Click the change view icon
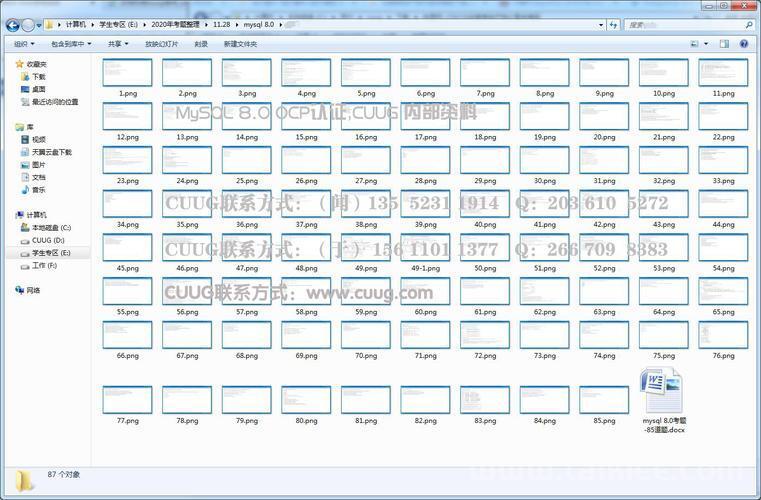Viewport: 761px width, 500px height. tap(695, 44)
